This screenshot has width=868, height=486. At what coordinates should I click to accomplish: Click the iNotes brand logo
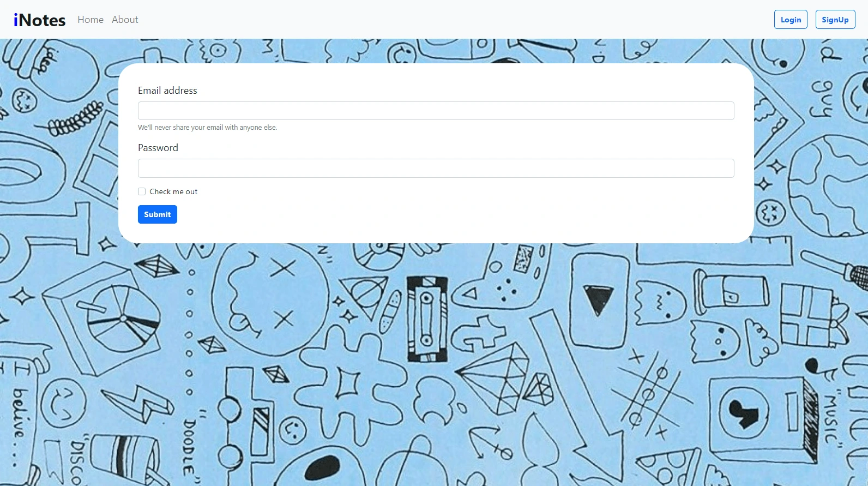[x=39, y=20]
